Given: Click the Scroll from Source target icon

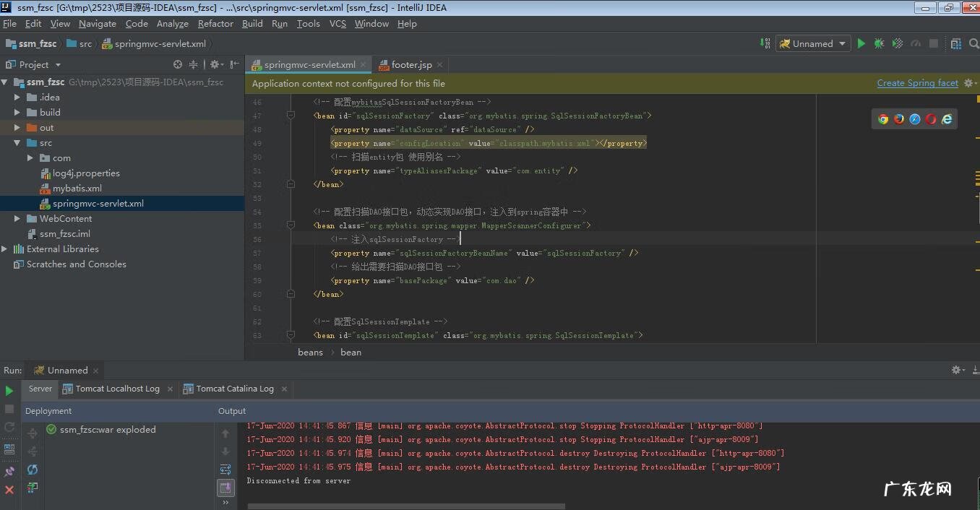Looking at the screenshot, I should (178, 64).
